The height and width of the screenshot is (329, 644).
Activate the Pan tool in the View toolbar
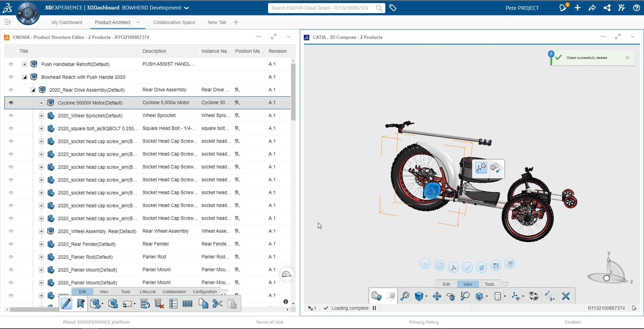[x=437, y=296]
